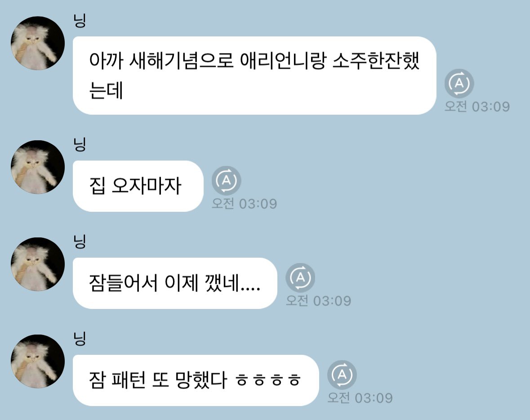The image size is (530, 420).
Task: Tap the 오전 03:09 timestamp by '또 망했다' message
Action: pyautogui.click(x=360, y=398)
